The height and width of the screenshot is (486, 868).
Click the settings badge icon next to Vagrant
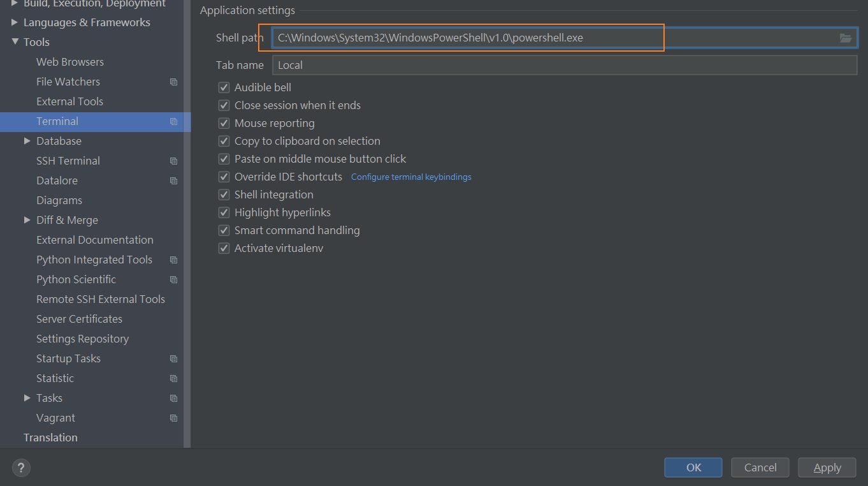pyautogui.click(x=173, y=417)
